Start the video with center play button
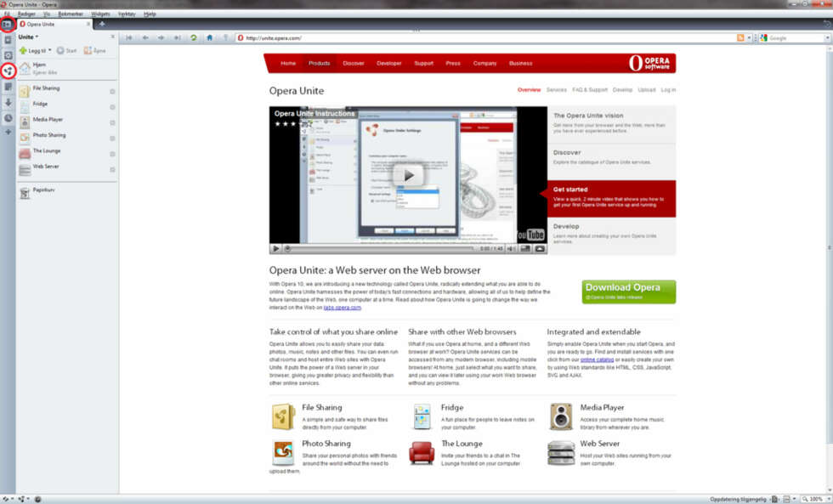The image size is (833, 504). [408, 175]
